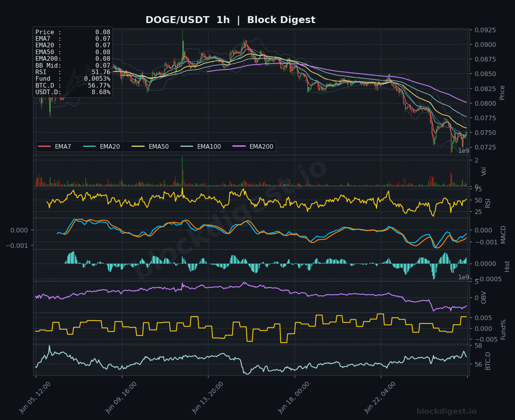Click the Jun 22, 04:00 date label
515x420 pixels.
coord(380,398)
